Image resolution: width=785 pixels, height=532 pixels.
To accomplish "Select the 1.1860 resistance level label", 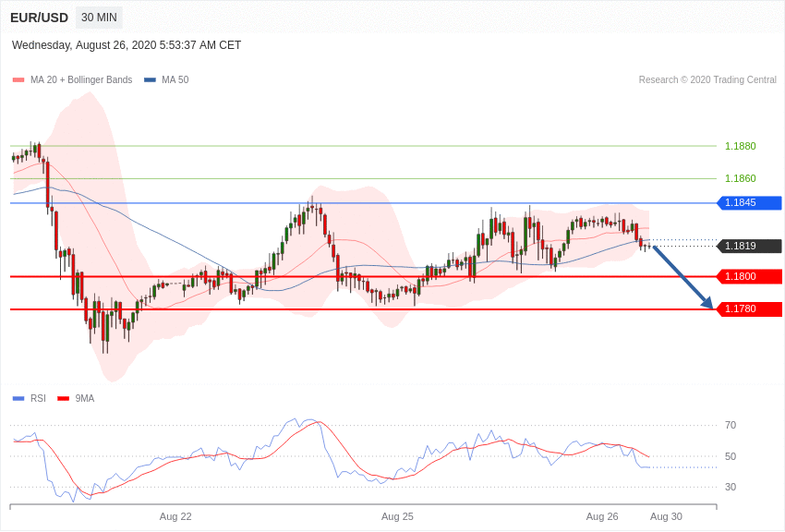I will [741, 178].
